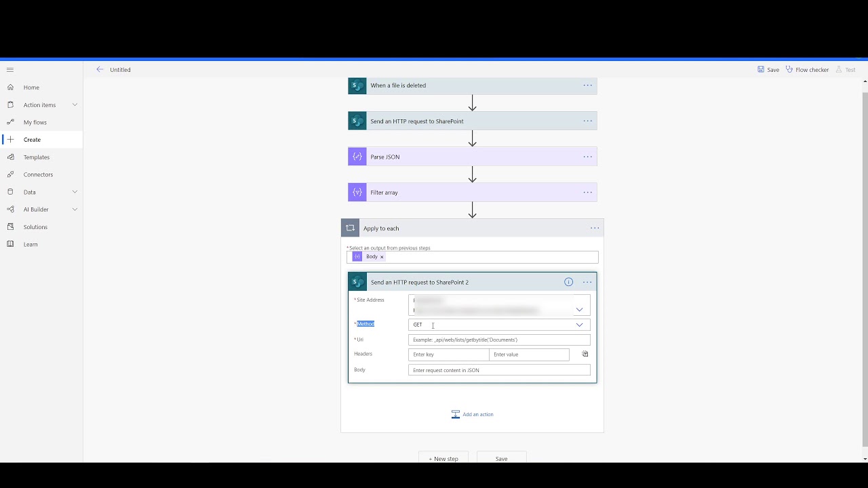868x488 pixels.
Task: Click the Headers Enter key field
Action: click(x=448, y=354)
